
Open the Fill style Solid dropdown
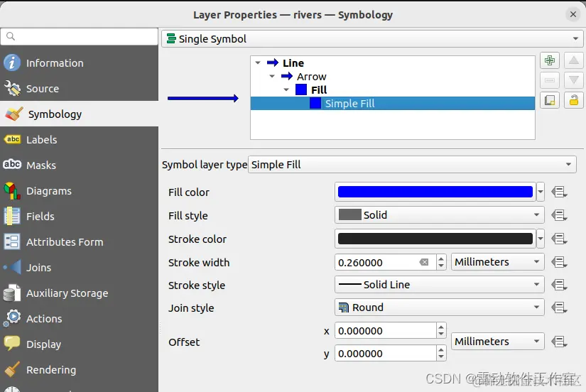(x=440, y=215)
